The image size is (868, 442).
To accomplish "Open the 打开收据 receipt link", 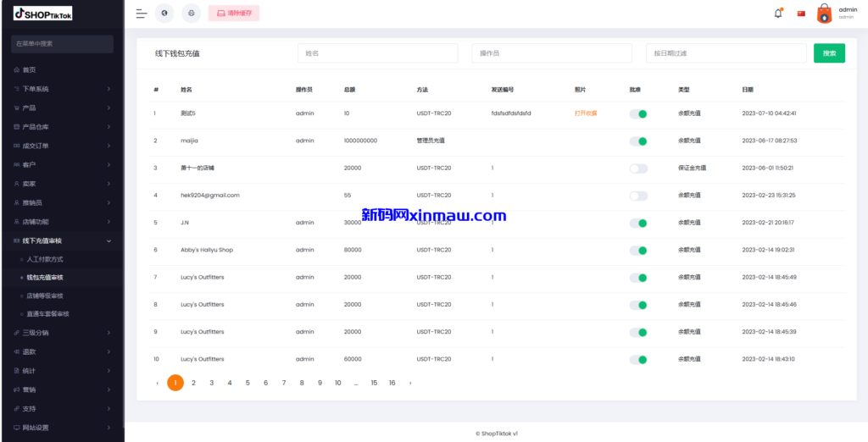I will 586,113.
